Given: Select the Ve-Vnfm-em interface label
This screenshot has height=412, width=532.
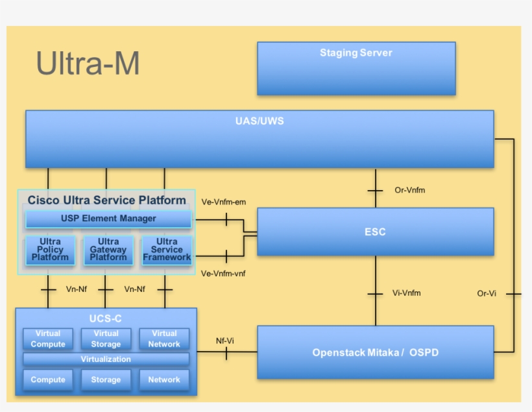Looking at the screenshot, I should click(x=224, y=202).
